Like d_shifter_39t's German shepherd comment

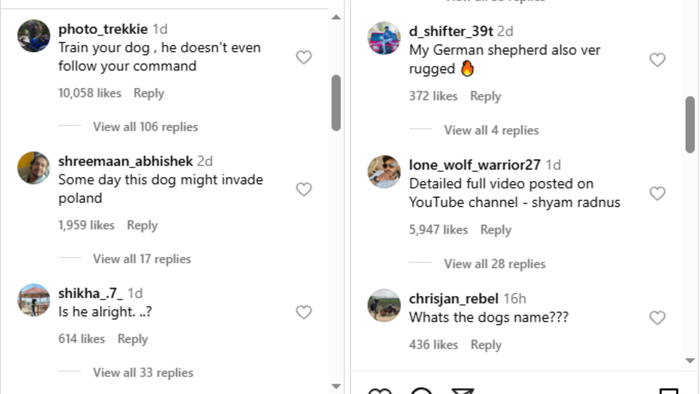tap(657, 60)
